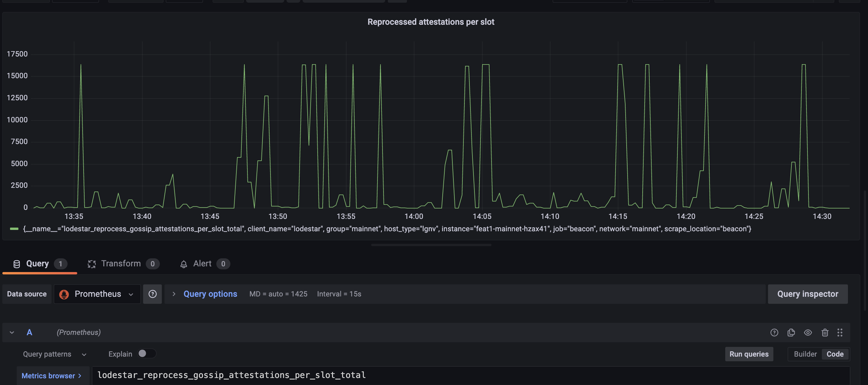Expand the Query options section
The height and width of the screenshot is (385, 868).
point(205,294)
